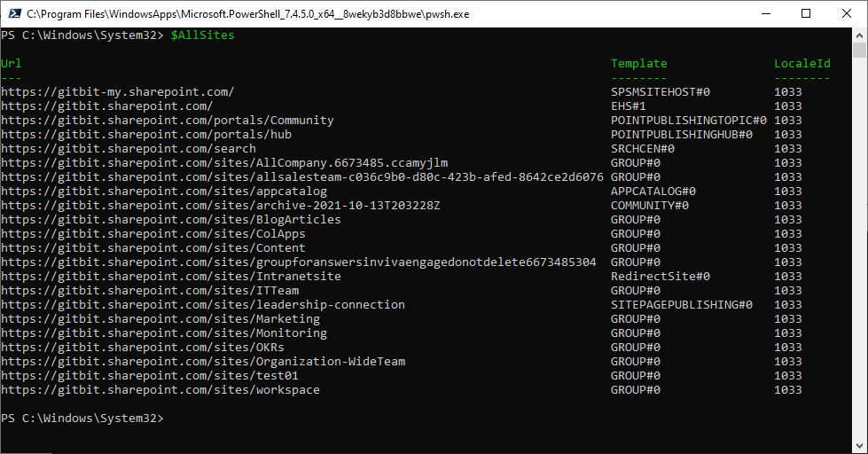Click the COMMUNITY#0 template value
This screenshot has height=454, width=868.
(650, 206)
